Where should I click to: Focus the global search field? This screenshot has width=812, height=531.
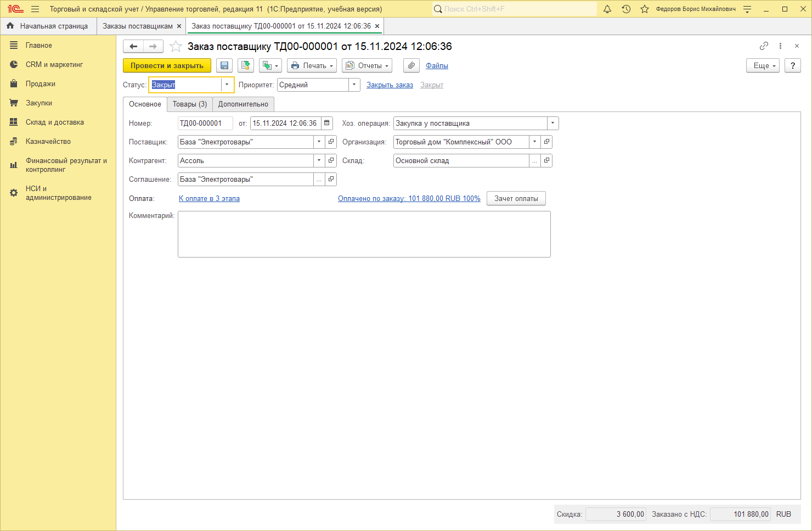pyautogui.click(x=514, y=9)
